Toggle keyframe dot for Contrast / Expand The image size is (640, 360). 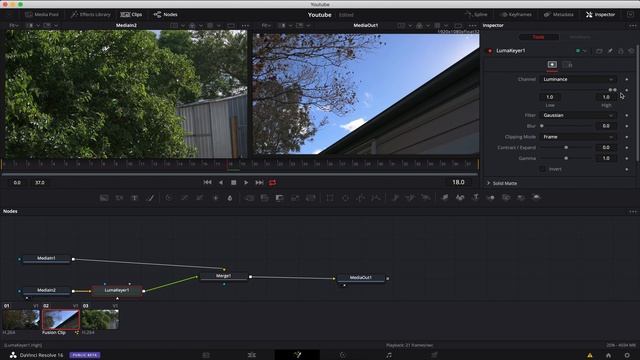(x=627, y=147)
